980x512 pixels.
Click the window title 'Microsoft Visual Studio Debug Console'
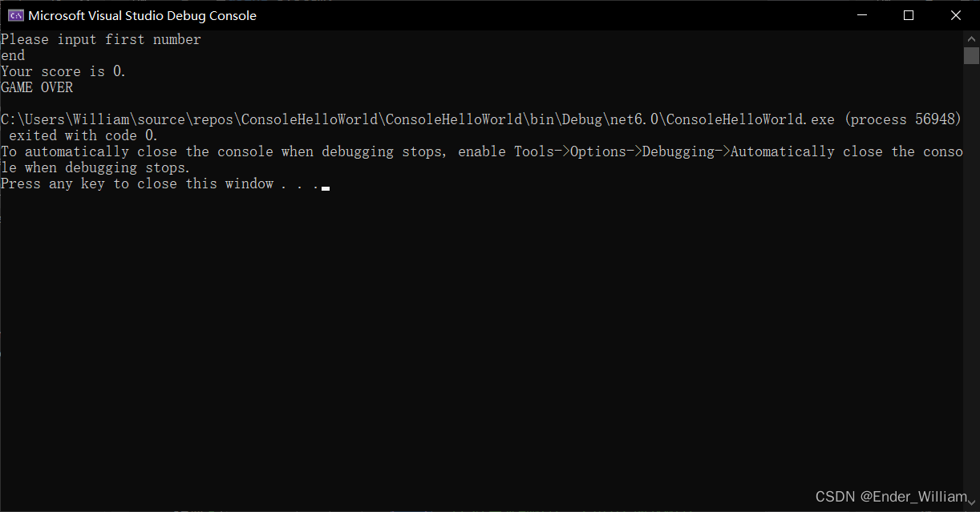click(143, 15)
